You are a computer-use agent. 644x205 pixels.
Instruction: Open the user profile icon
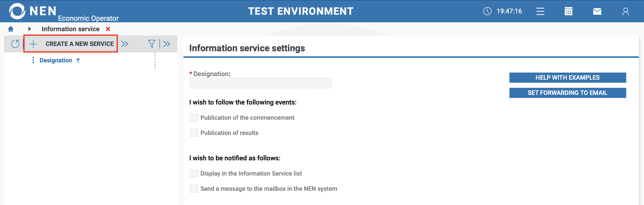click(625, 11)
